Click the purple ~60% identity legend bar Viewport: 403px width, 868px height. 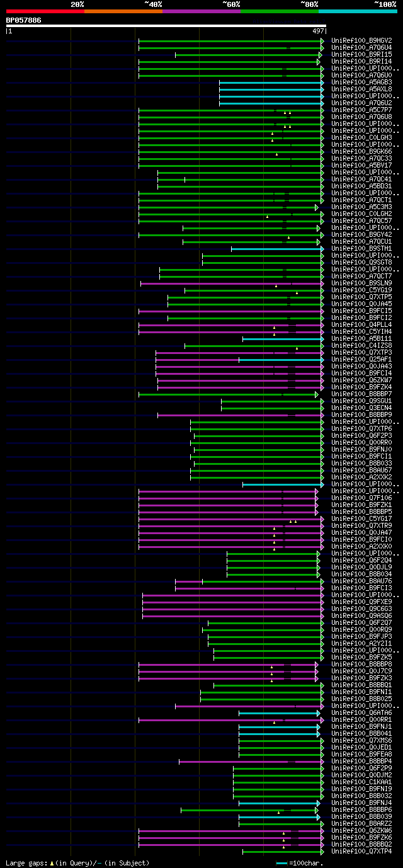[201, 11]
